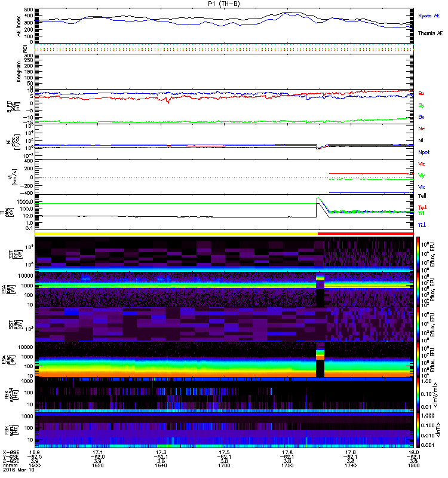Select the green parallel ion temperature label
Viewport: 448px width, 478px height.
point(421,213)
